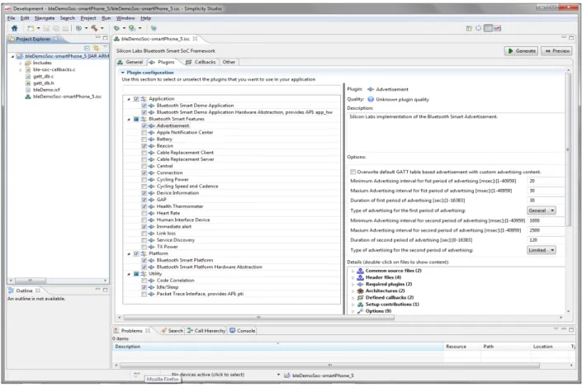Click the Common source files icon

tap(360, 271)
